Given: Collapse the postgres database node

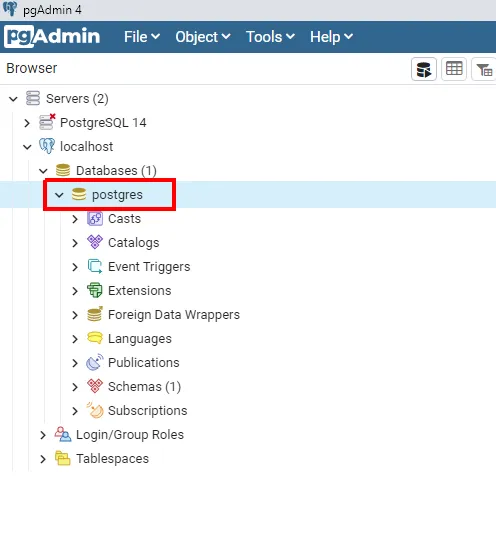Looking at the screenshot, I should 60,195.
